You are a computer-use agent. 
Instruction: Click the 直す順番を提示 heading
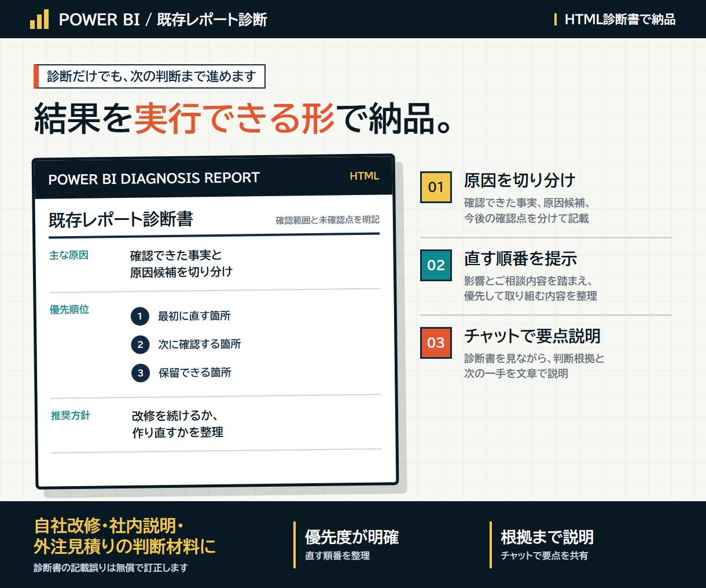[520, 258]
